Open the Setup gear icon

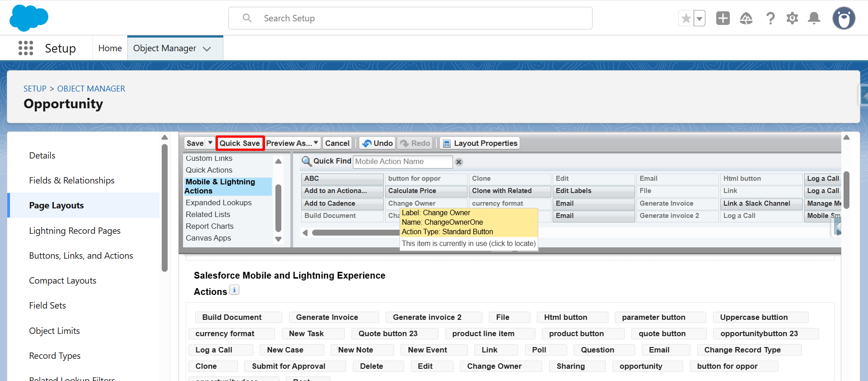[792, 19]
